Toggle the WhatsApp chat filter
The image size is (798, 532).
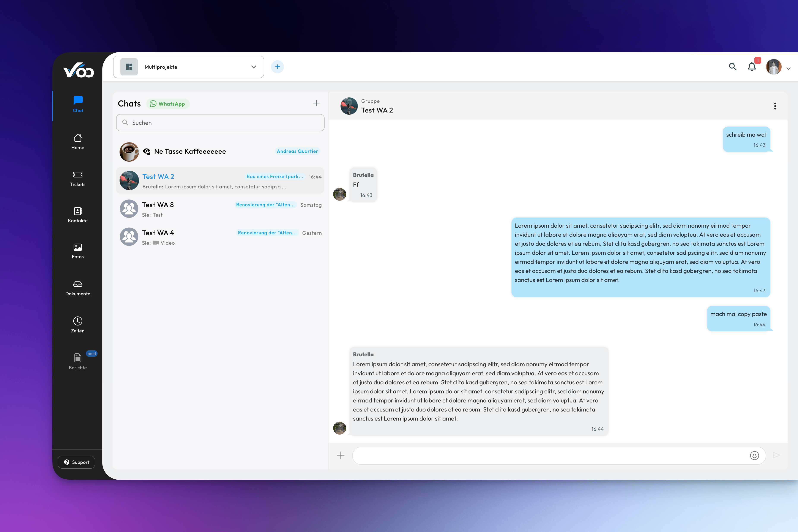(x=168, y=103)
